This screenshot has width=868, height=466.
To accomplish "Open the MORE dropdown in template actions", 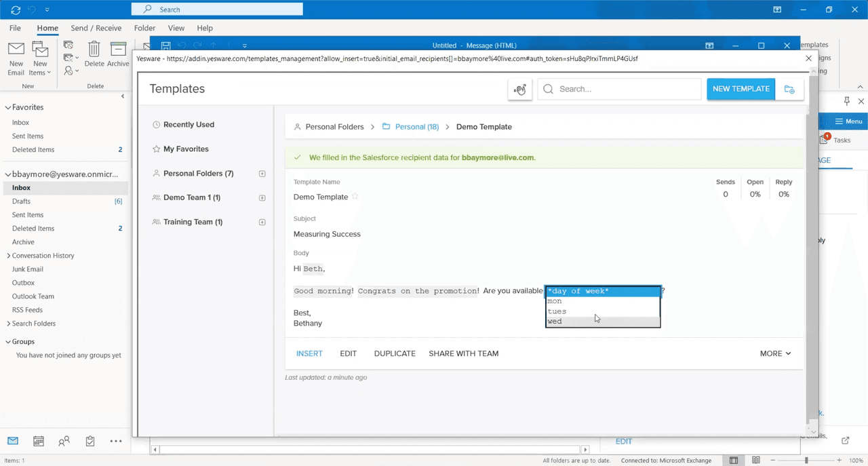I will (x=774, y=353).
